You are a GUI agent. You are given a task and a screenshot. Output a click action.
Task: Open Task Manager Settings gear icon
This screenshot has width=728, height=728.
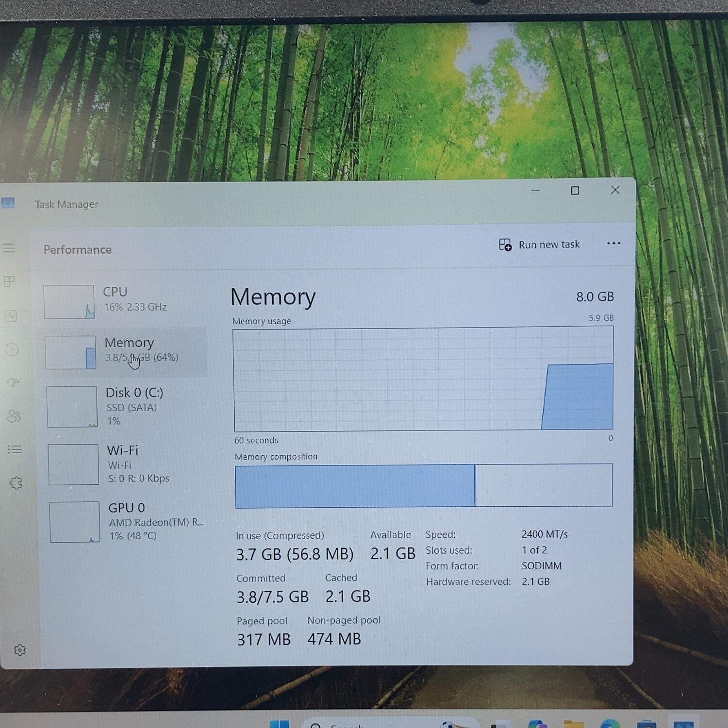[x=20, y=650]
